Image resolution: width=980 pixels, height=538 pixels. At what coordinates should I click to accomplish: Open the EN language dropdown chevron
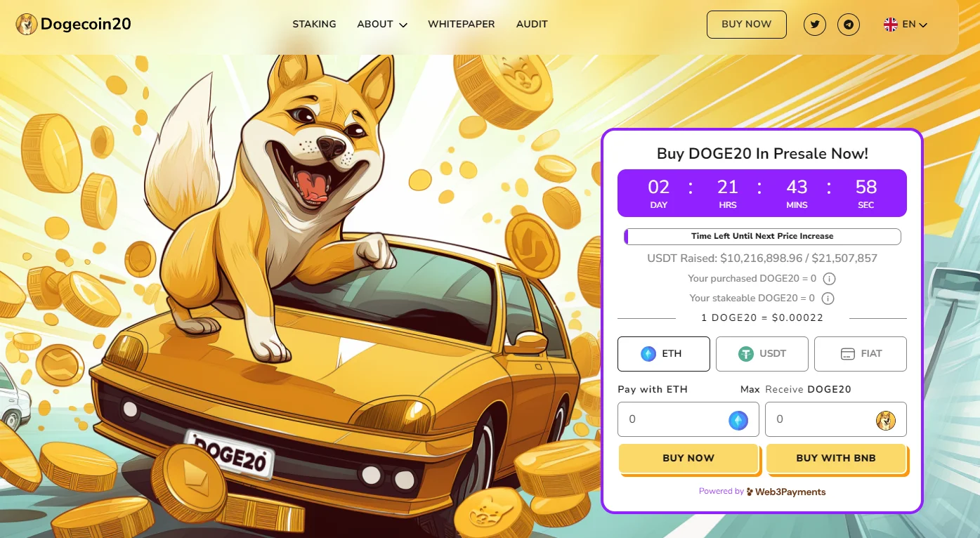tap(923, 25)
